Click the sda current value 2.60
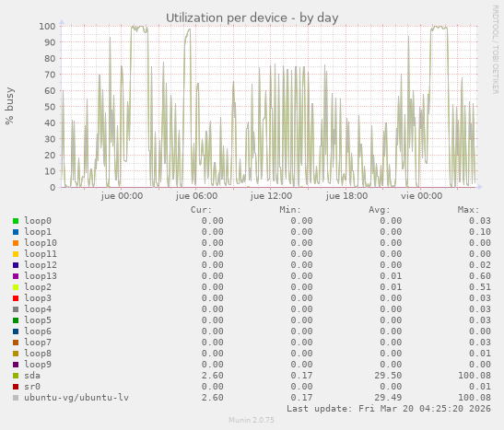Image resolution: width=504 pixels, height=430 pixels. click(x=213, y=376)
